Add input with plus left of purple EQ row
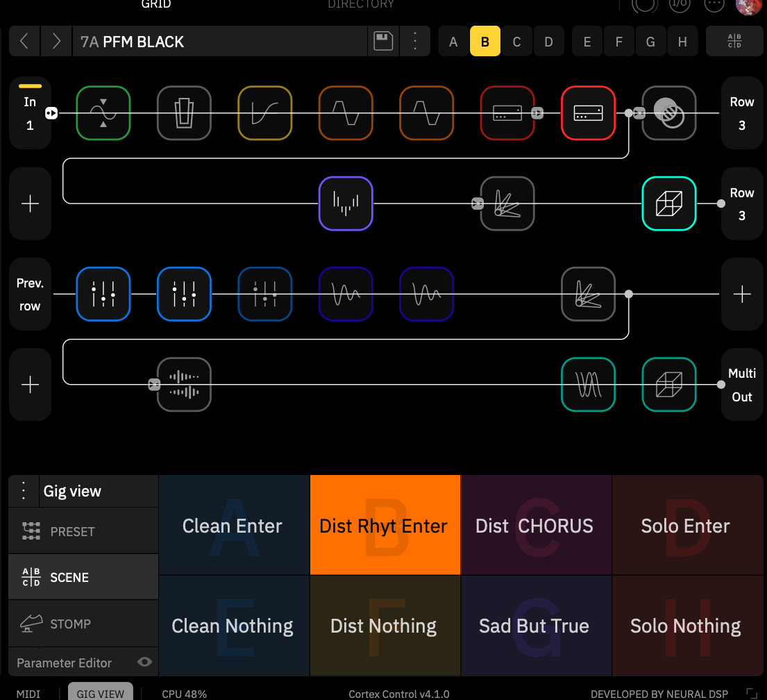The height and width of the screenshot is (700, 767). (x=30, y=203)
